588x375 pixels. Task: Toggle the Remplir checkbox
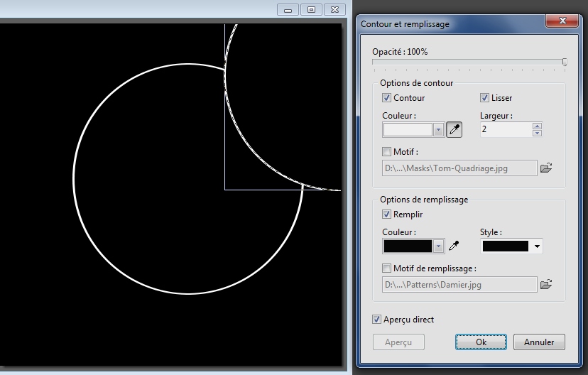point(386,214)
